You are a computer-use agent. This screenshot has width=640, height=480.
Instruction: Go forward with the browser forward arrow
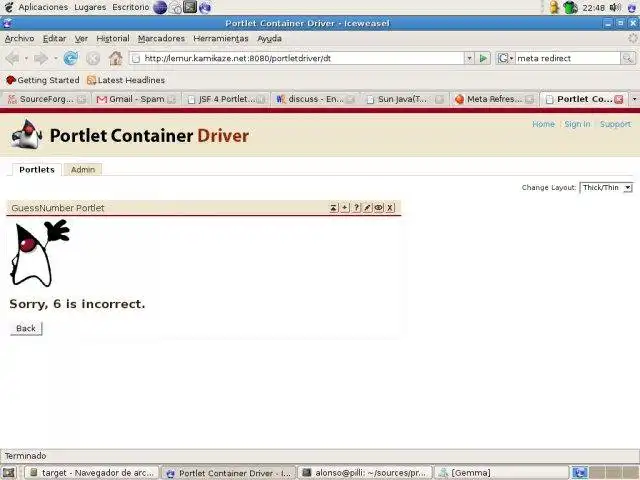pyautogui.click(x=41, y=58)
